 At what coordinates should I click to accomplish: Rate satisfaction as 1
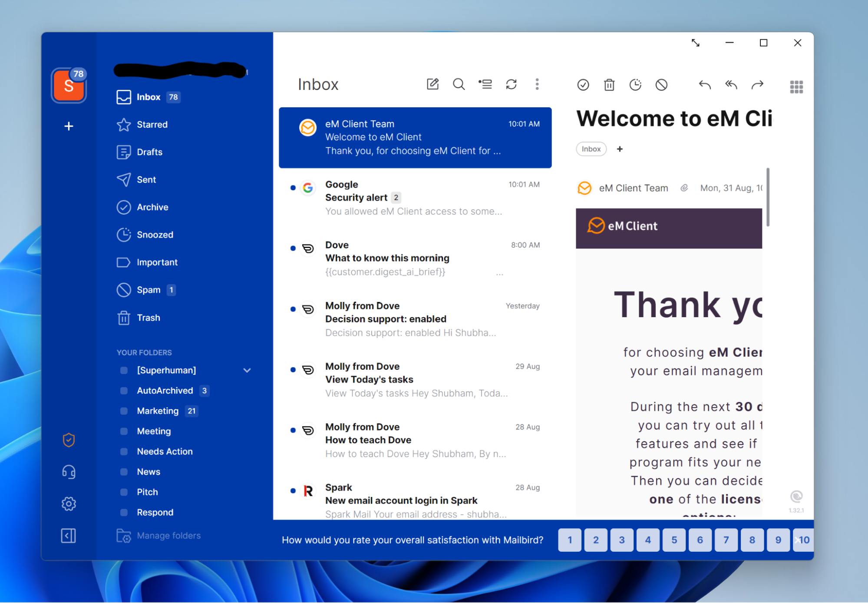point(570,540)
